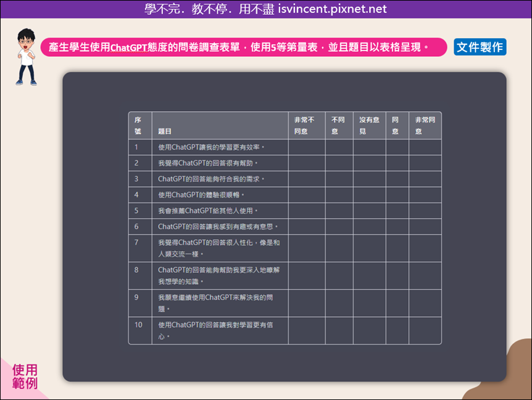The width and height of the screenshot is (532, 400).
Task: Click the cartoon boy avatar
Action: click(26, 57)
